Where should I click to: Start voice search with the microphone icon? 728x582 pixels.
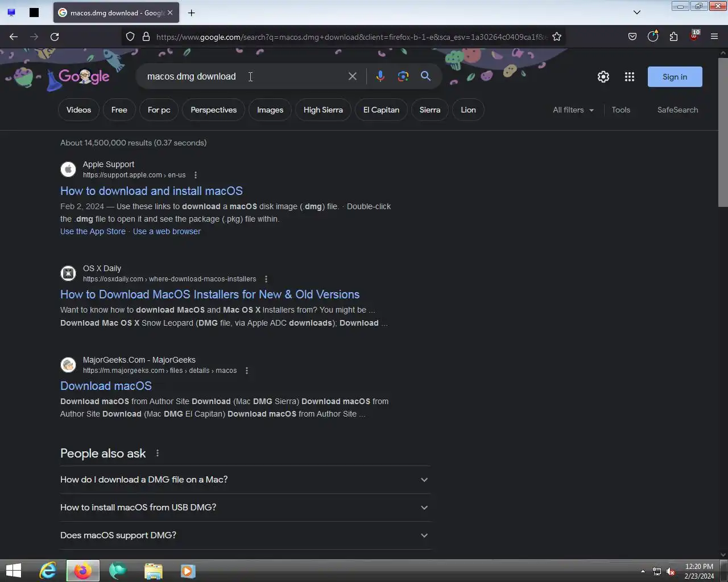pyautogui.click(x=380, y=76)
